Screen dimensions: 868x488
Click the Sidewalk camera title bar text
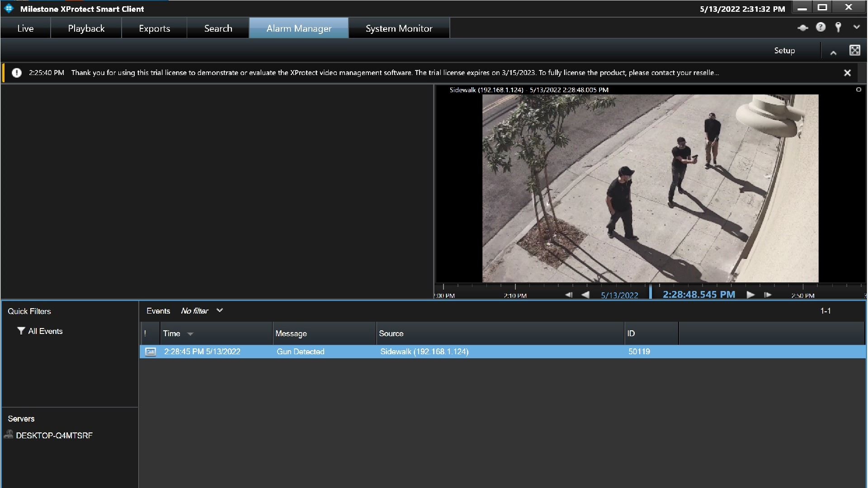pos(528,90)
